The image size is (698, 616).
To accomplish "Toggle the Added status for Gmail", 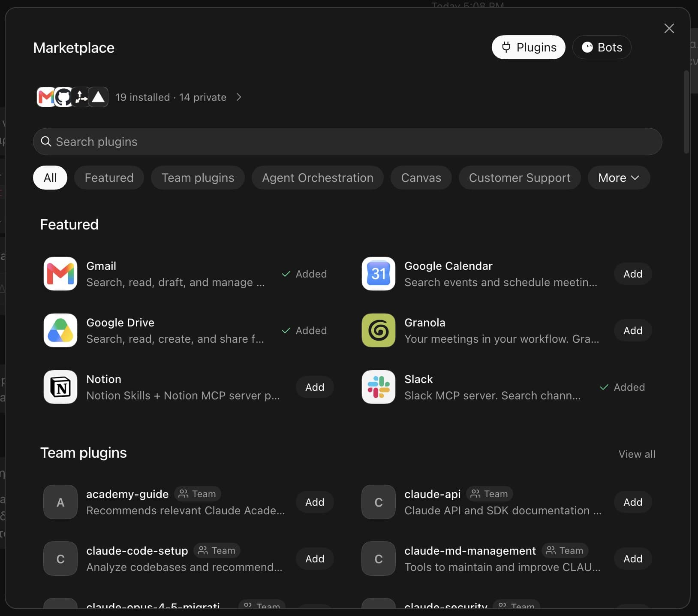I will pos(304,274).
